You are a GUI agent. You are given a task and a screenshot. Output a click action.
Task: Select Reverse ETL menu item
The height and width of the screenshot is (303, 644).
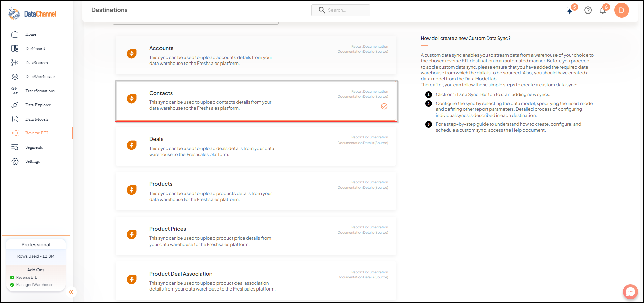pyautogui.click(x=37, y=133)
